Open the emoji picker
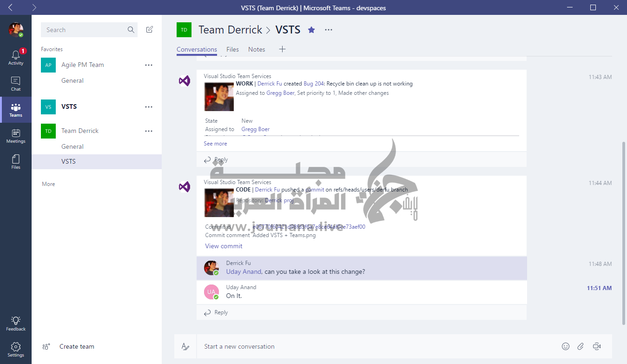 coord(565,346)
